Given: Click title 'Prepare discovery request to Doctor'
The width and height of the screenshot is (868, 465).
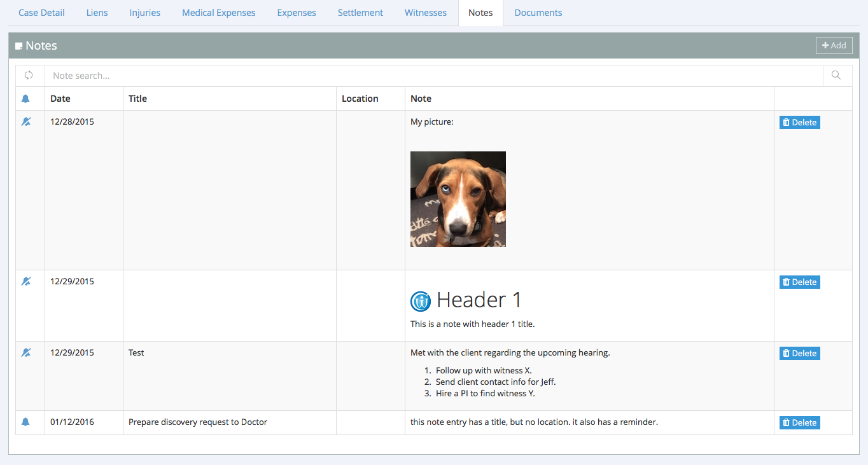Looking at the screenshot, I should (198, 422).
